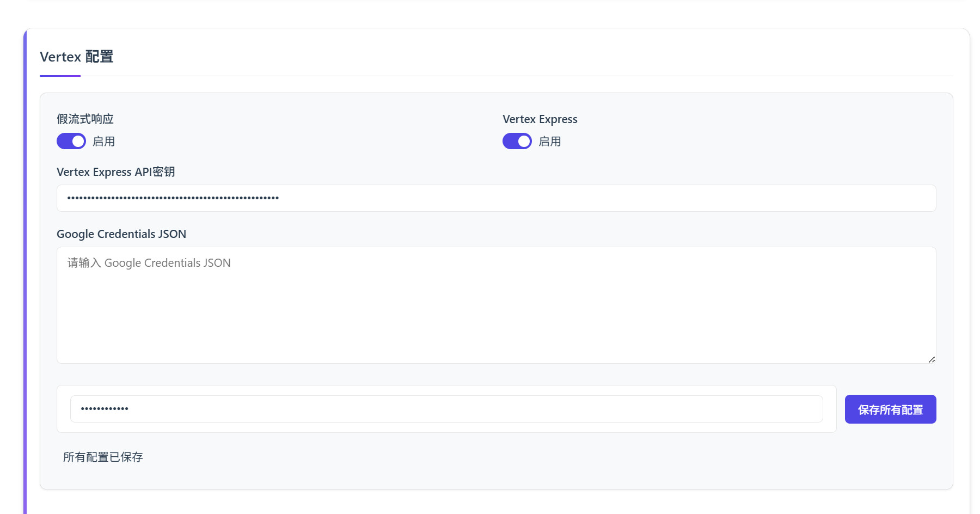Click 启用 label next to Vertex Express toggle
Screen dimensions: 980x514
coord(549,142)
